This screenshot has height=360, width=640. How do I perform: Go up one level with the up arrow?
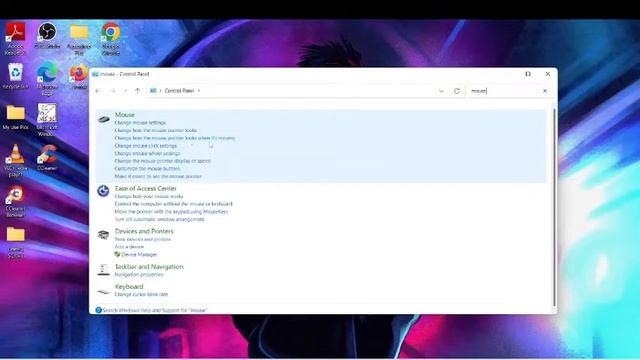tap(137, 91)
